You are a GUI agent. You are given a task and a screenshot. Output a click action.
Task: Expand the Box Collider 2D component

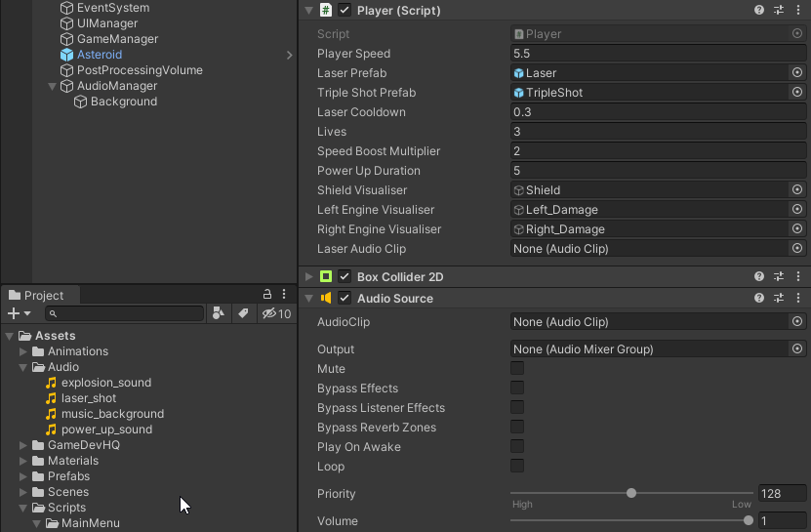click(308, 277)
